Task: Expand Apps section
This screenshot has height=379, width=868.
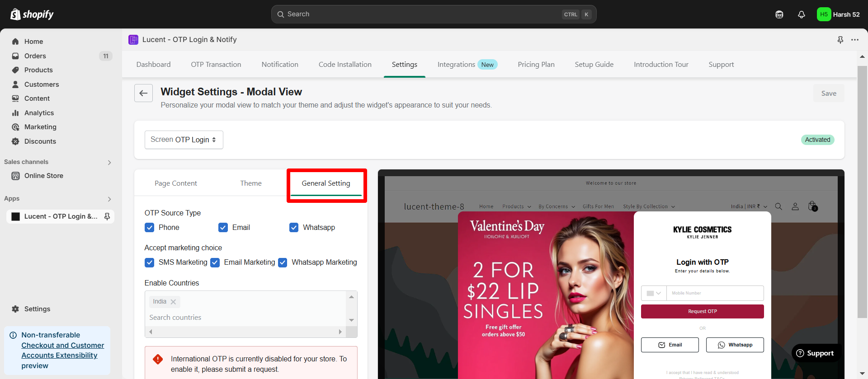Action: 109,199
